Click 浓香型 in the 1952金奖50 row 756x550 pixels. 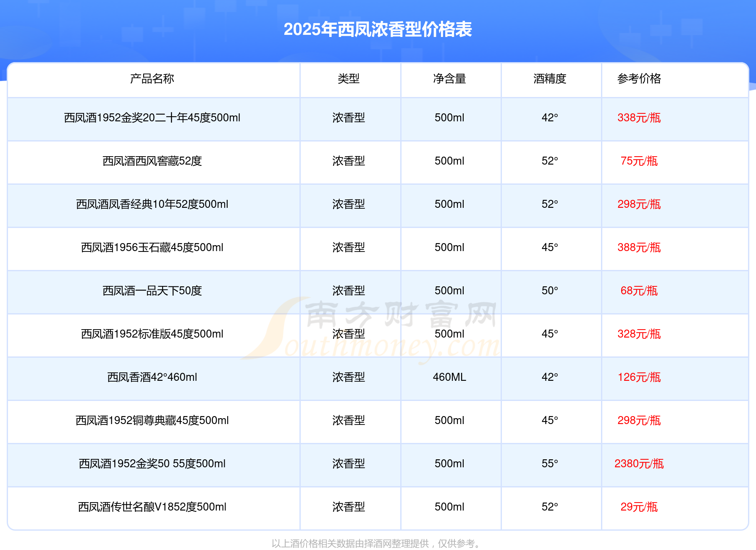coord(349,464)
